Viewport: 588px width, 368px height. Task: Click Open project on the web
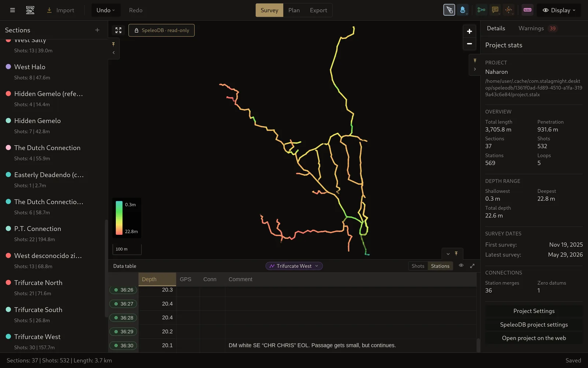(x=534, y=338)
